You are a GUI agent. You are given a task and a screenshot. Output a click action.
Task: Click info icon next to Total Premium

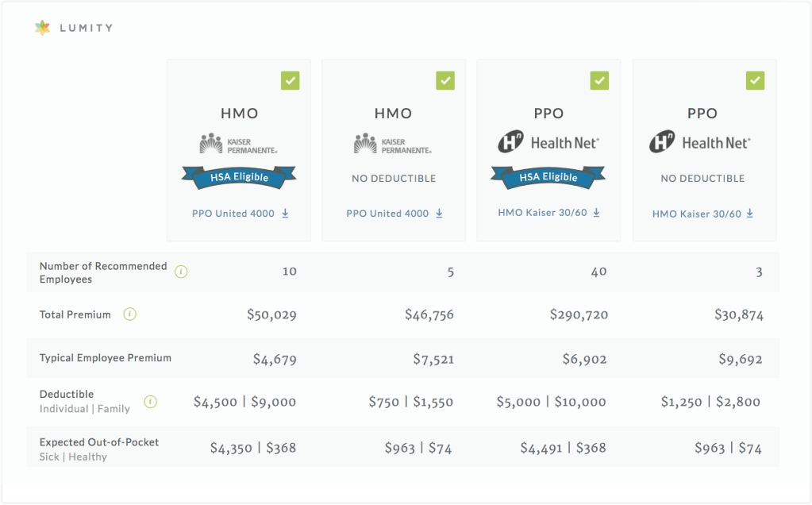click(130, 314)
